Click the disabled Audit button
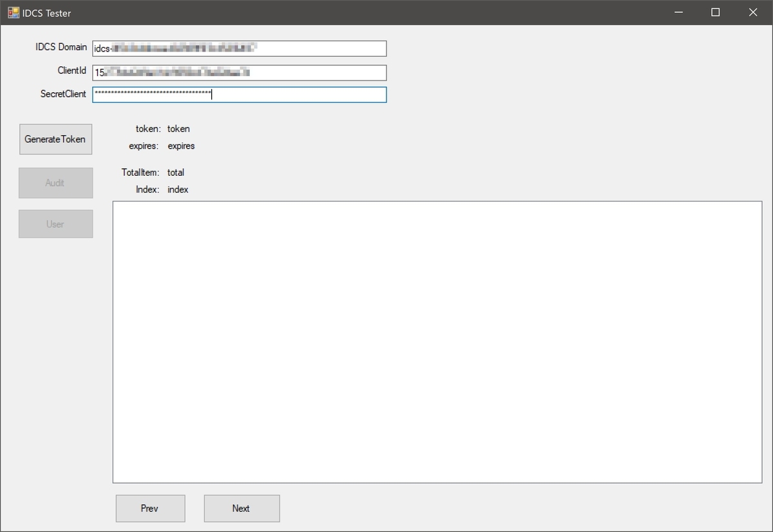Image resolution: width=773 pixels, height=532 pixels. (55, 183)
